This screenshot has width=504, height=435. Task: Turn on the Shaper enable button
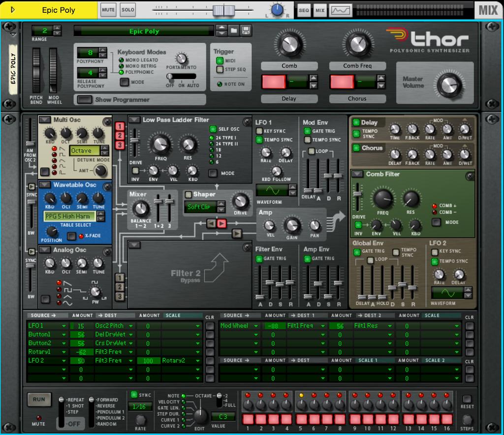pos(188,194)
